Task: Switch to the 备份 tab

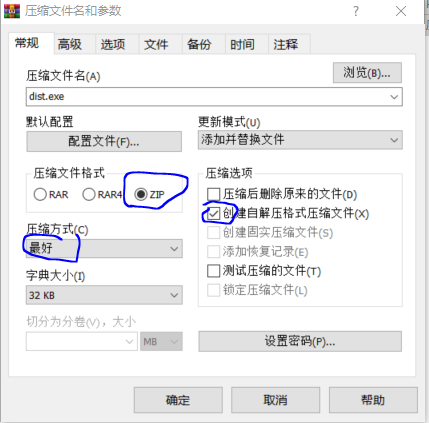Action: click(199, 44)
